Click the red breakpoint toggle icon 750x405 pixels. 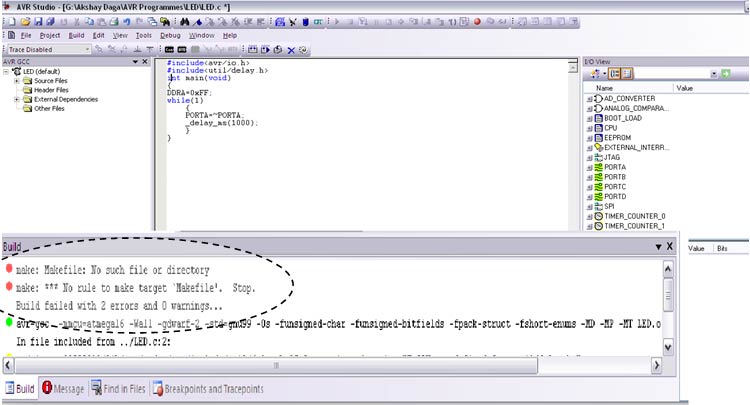click(x=477, y=22)
